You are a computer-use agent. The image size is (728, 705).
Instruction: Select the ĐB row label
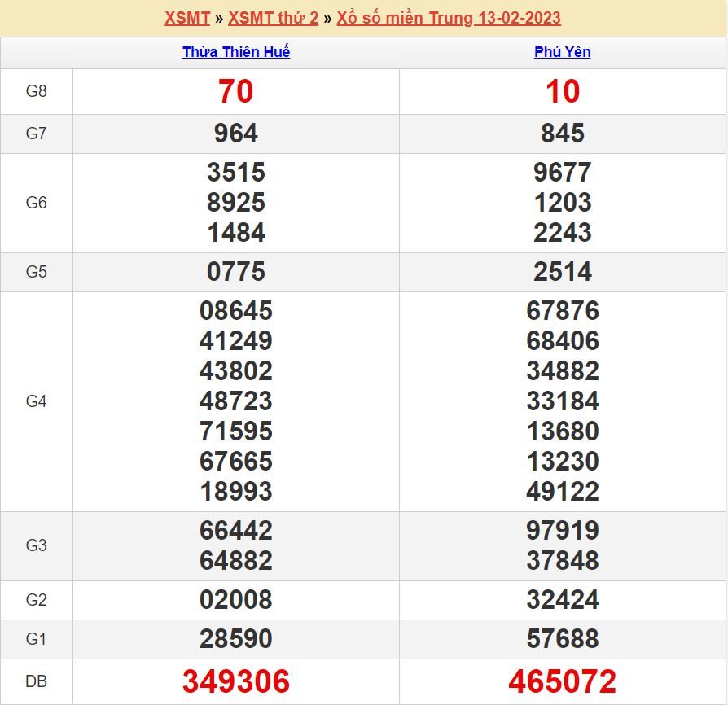(36, 681)
